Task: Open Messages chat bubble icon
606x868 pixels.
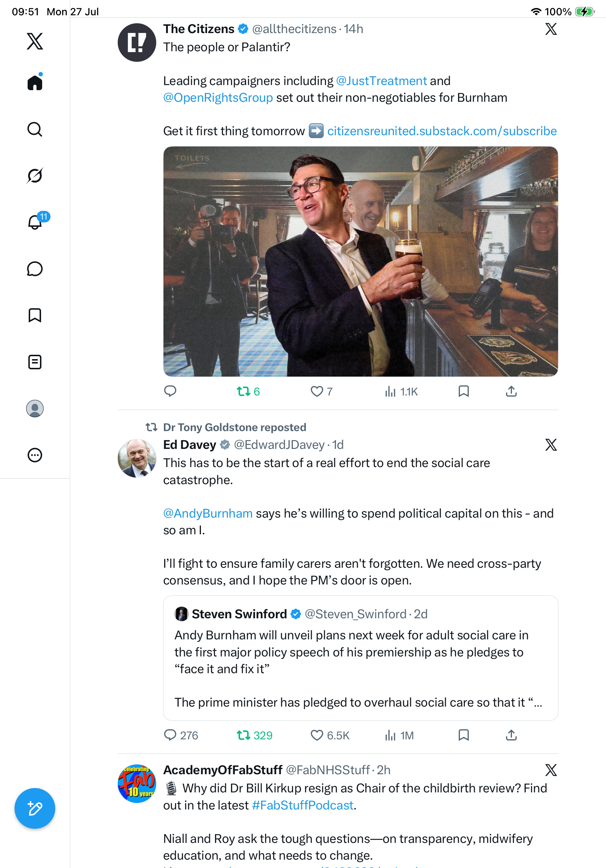Action: tap(35, 269)
